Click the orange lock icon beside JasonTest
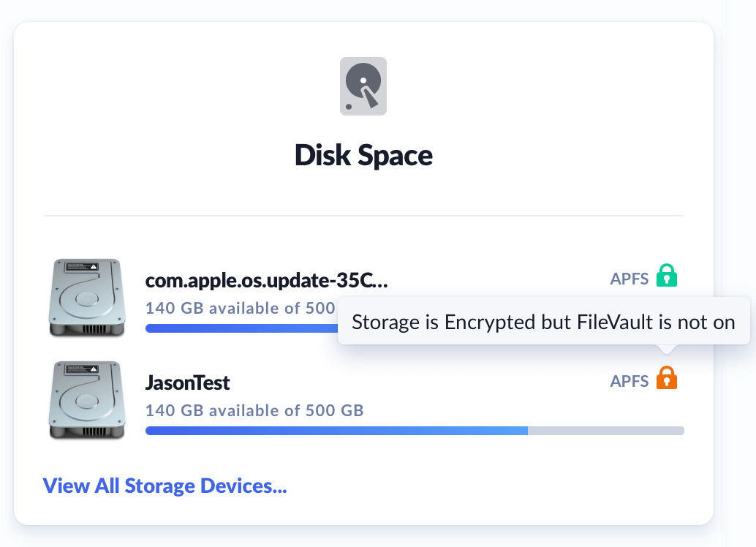756x547 pixels. tap(667, 379)
